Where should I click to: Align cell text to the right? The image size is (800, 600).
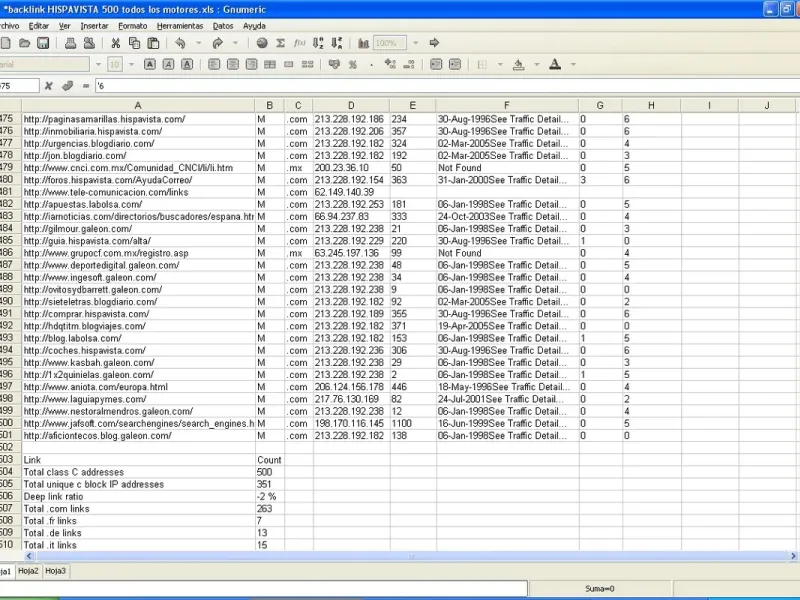coord(252,64)
